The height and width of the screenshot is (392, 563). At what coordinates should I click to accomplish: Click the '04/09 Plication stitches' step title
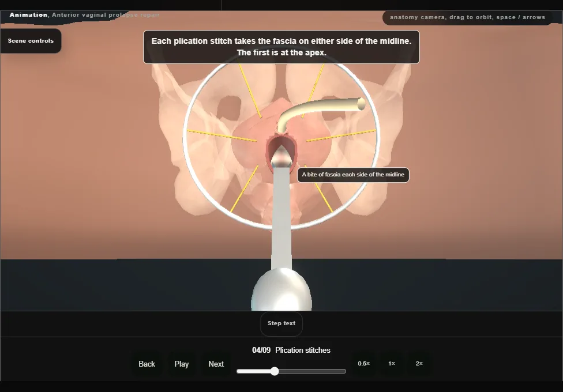point(291,350)
